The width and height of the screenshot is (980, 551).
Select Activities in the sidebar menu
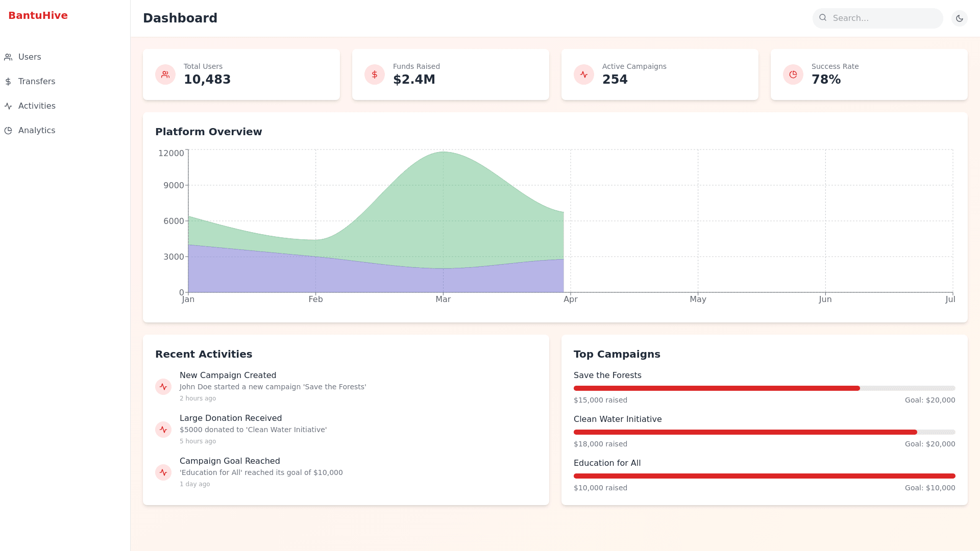36,106
